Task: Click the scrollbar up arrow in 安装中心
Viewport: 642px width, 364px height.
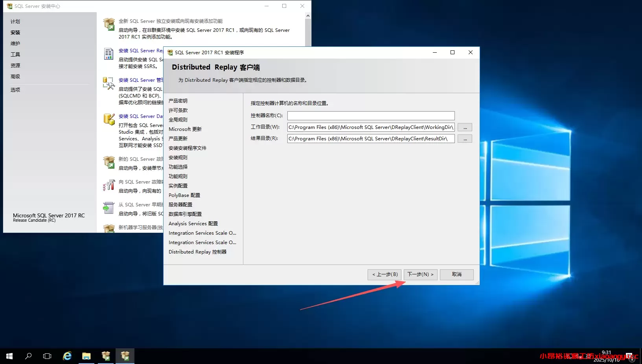Action: tap(308, 15)
